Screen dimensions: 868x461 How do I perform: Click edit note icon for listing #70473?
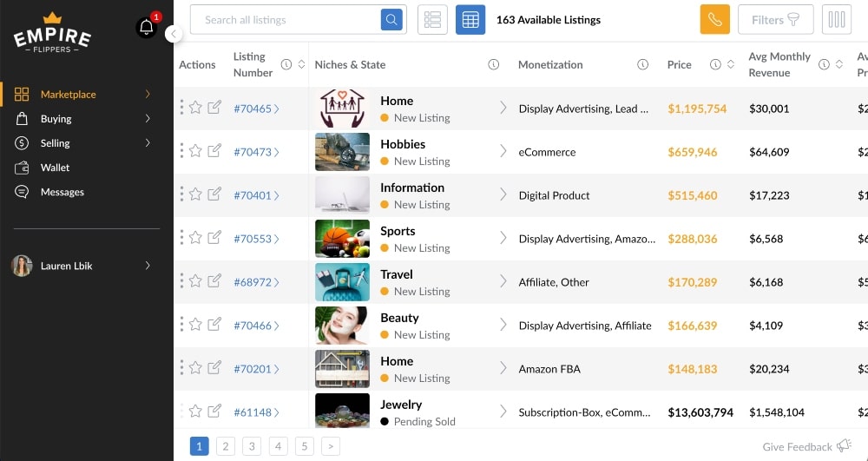pos(214,151)
